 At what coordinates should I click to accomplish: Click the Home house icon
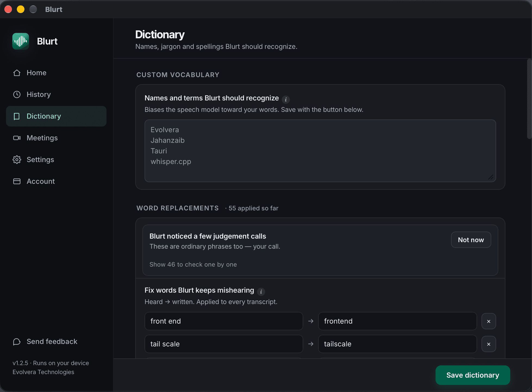(17, 73)
